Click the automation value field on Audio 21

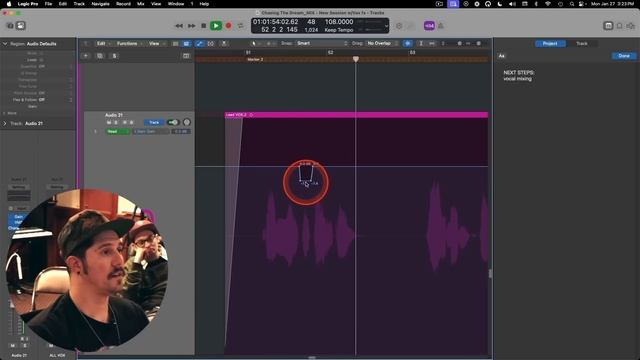coord(181,131)
